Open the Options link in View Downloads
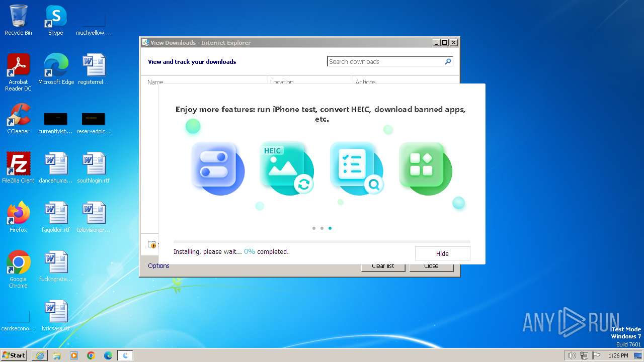This screenshot has height=362, width=644. click(x=158, y=266)
